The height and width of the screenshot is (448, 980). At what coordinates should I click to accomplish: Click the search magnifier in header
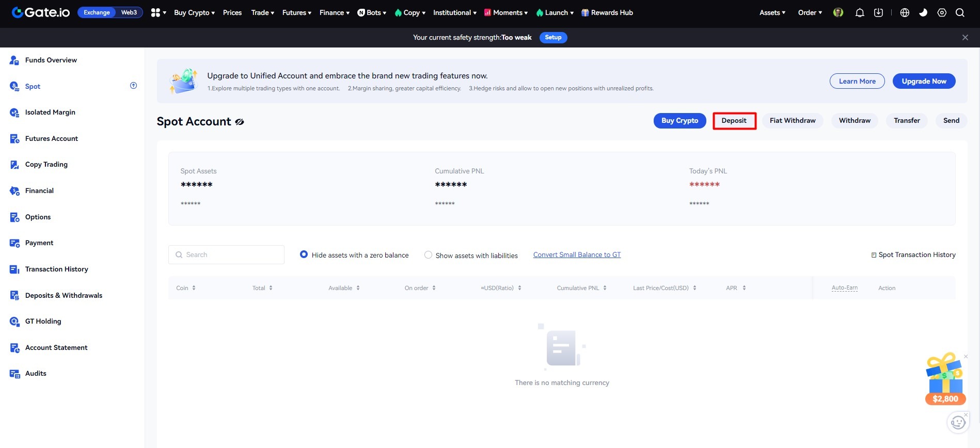(x=960, y=12)
